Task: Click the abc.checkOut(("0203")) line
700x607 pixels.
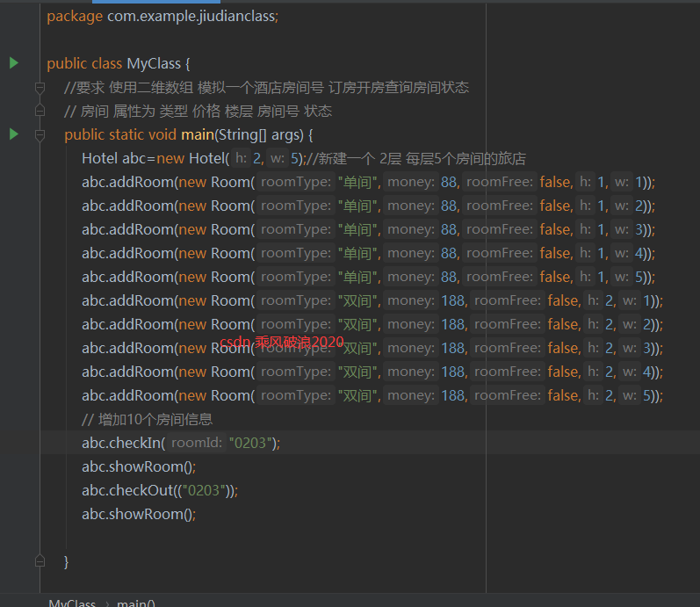Action: coord(160,490)
